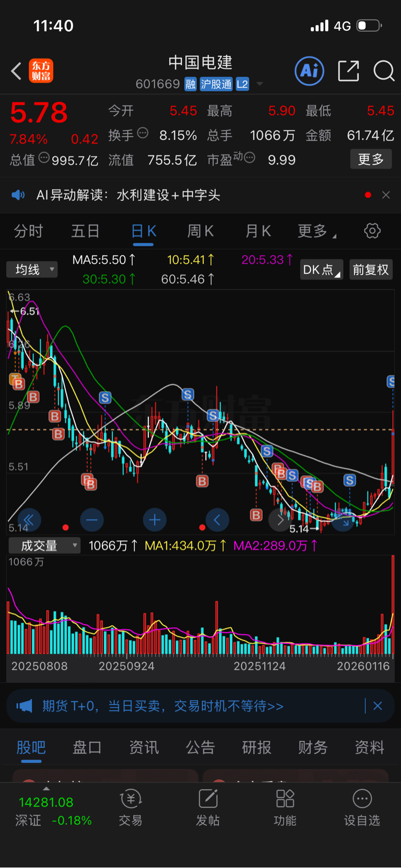Tap 深证 index ticker 14281.08
This screenshot has width=401, height=868.
pyautogui.click(x=53, y=811)
